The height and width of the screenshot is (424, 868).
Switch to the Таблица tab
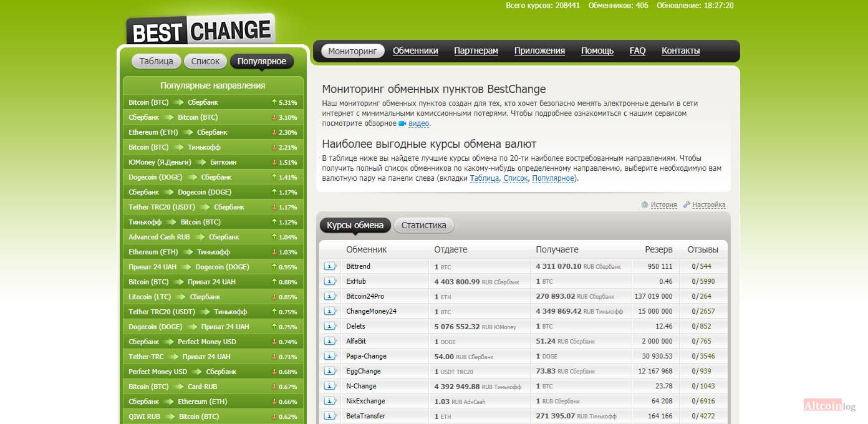[x=156, y=61]
